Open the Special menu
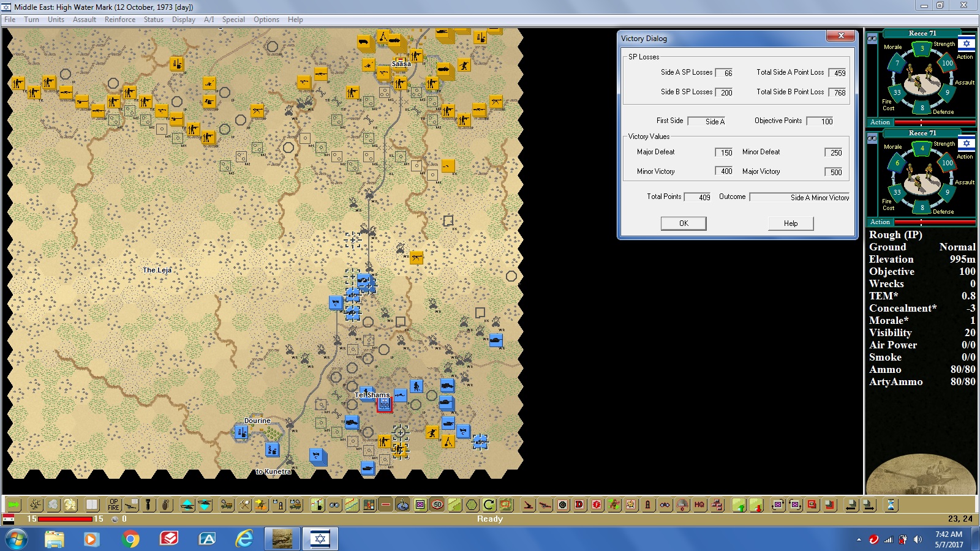This screenshot has width=980, height=551. point(233,20)
